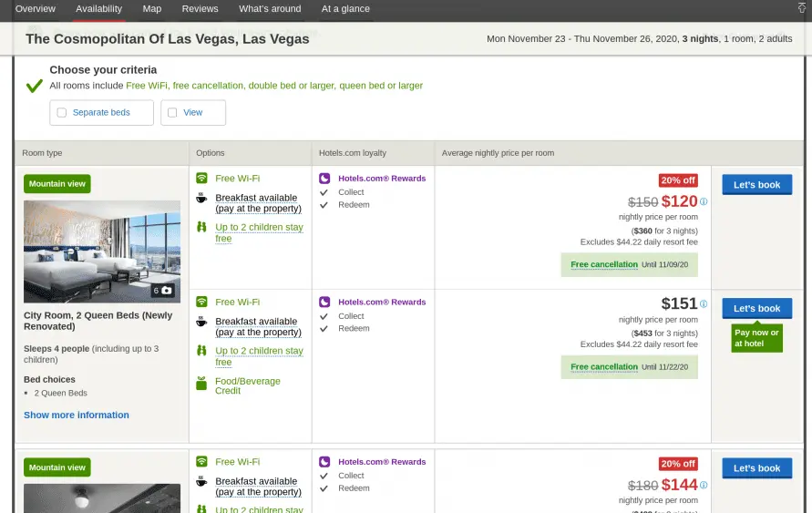
Task: Click the breakfast cup icon in the $120 option
Action: tap(201, 198)
